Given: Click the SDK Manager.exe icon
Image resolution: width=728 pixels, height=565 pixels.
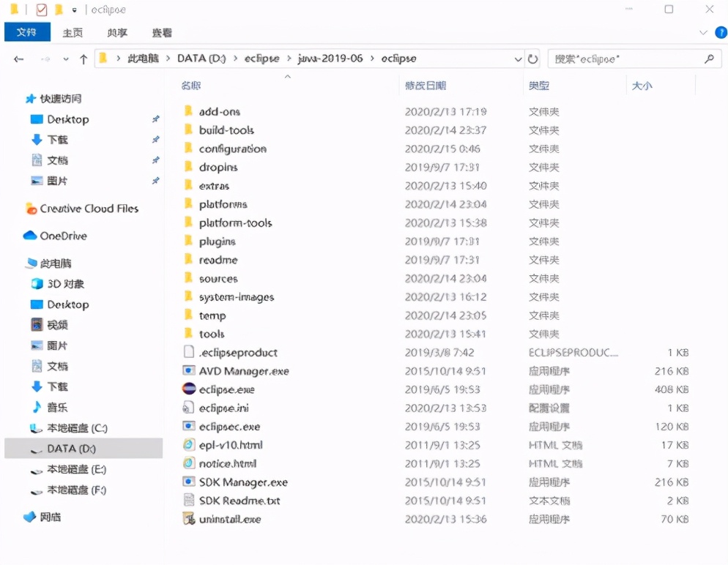Looking at the screenshot, I should [x=188, y=482].
